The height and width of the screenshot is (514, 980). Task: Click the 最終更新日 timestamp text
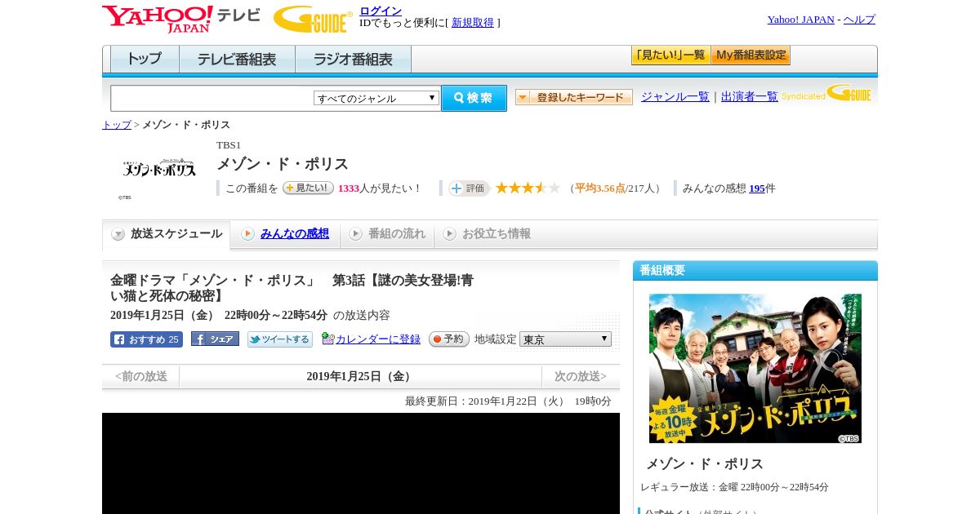tap(508, 401)
